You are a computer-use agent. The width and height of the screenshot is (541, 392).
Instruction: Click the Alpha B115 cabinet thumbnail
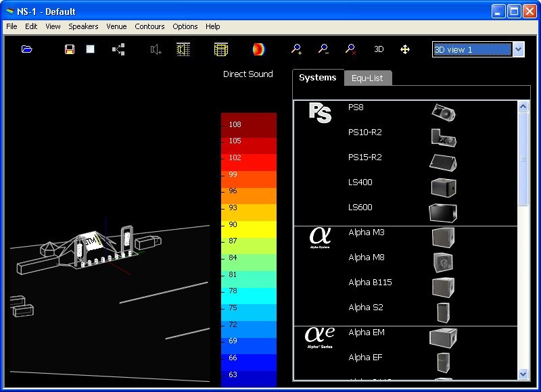pos(443,287)
